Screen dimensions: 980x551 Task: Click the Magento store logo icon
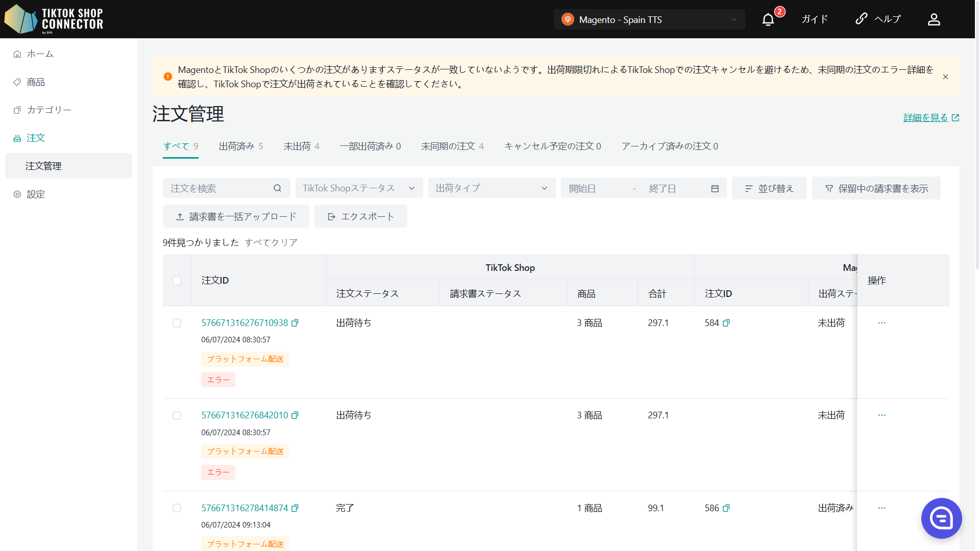(568, 19)
